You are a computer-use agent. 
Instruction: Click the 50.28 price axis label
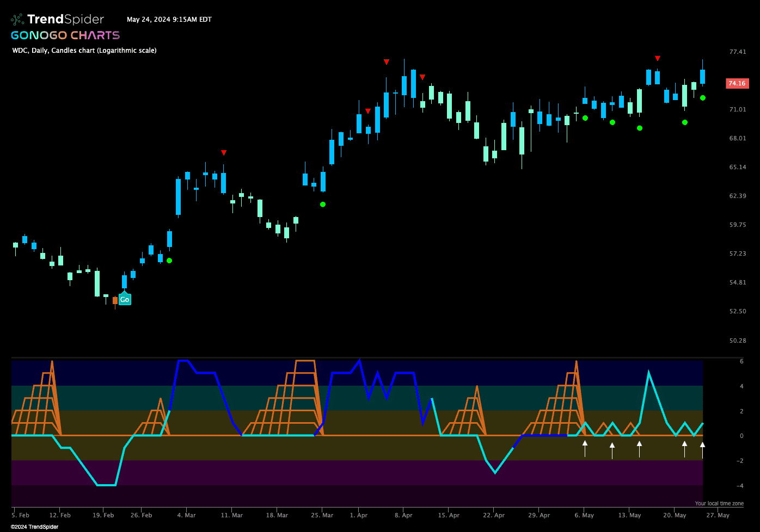pos(738,341)
